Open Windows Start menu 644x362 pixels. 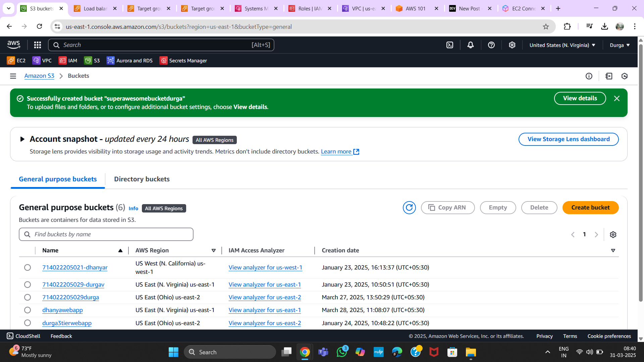click(173, 352)
